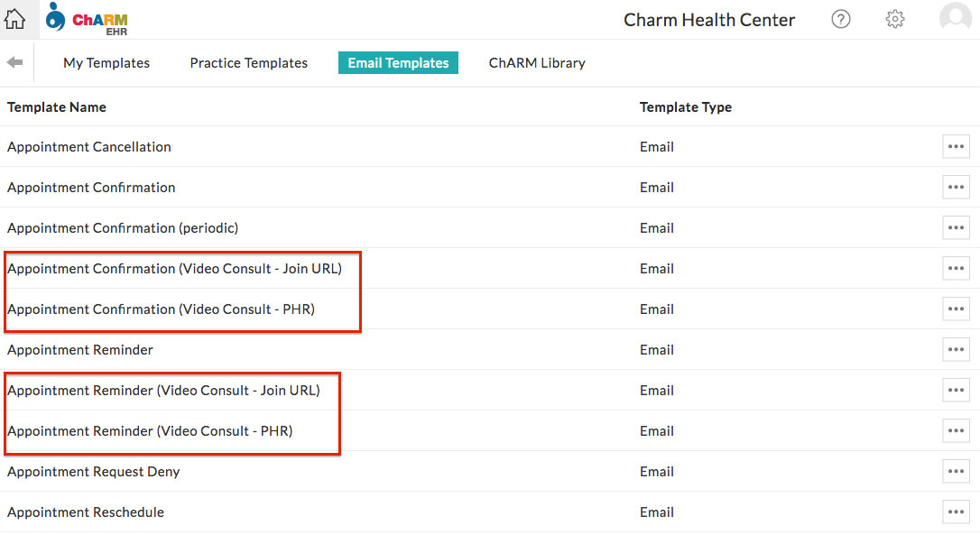Switch to the ChARM Library tab
This screenshot has height=535, width=980.
pyautogui.click(x=536, y=62)
